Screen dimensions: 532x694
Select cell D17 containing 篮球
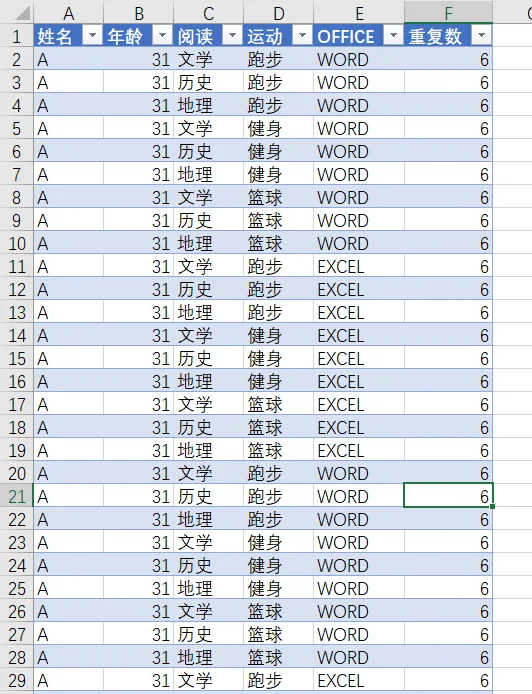point(278,405)
